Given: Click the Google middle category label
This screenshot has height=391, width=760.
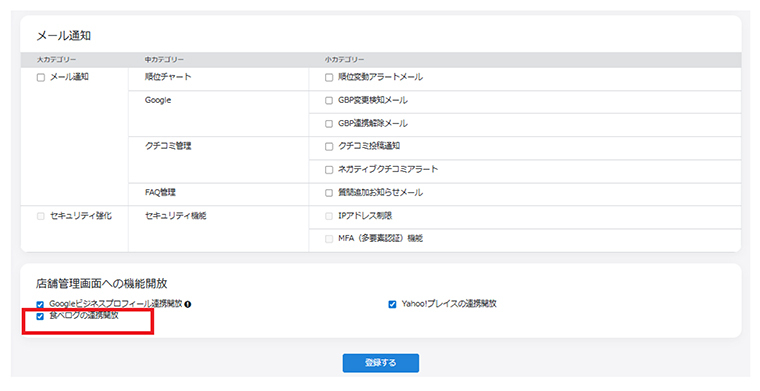Looking at the screenshot, I should click(x=158, y=100).
